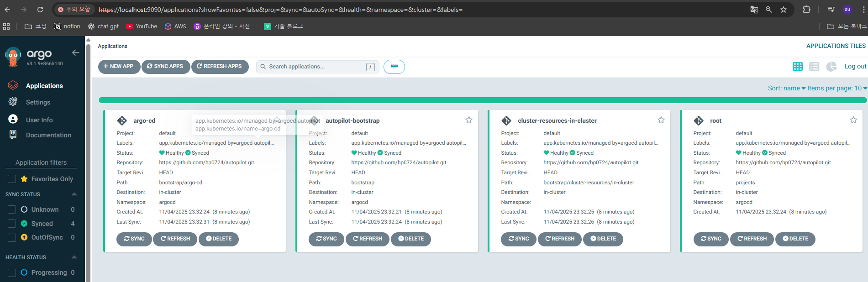Click SYNC on the root card
Viewport: 868px width, 282px height.
(710, 239)
